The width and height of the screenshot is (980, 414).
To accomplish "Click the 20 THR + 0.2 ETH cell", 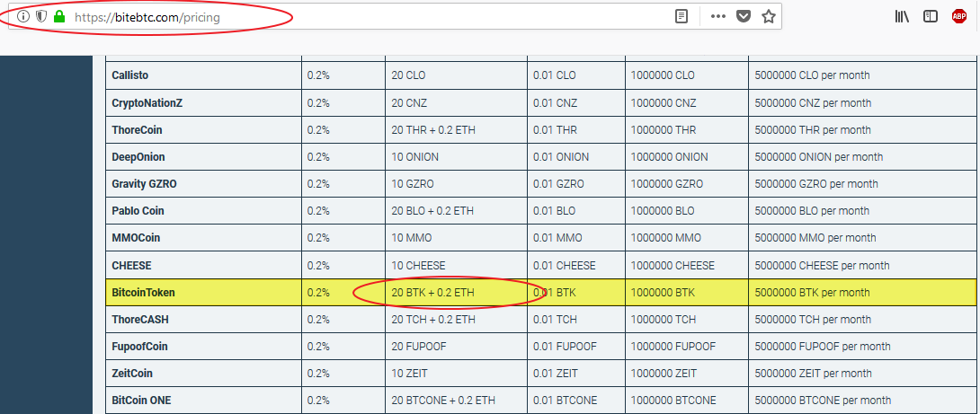I will [456, 130].
